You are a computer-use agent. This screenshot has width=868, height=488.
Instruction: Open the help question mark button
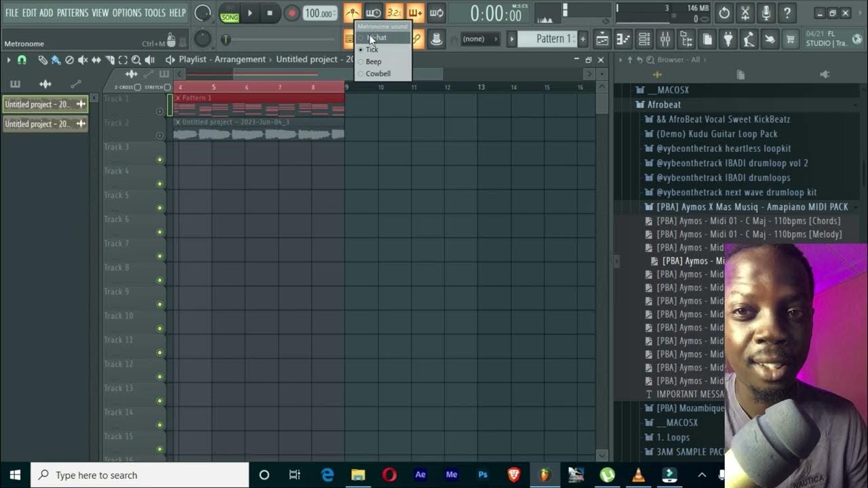[787, 13]
